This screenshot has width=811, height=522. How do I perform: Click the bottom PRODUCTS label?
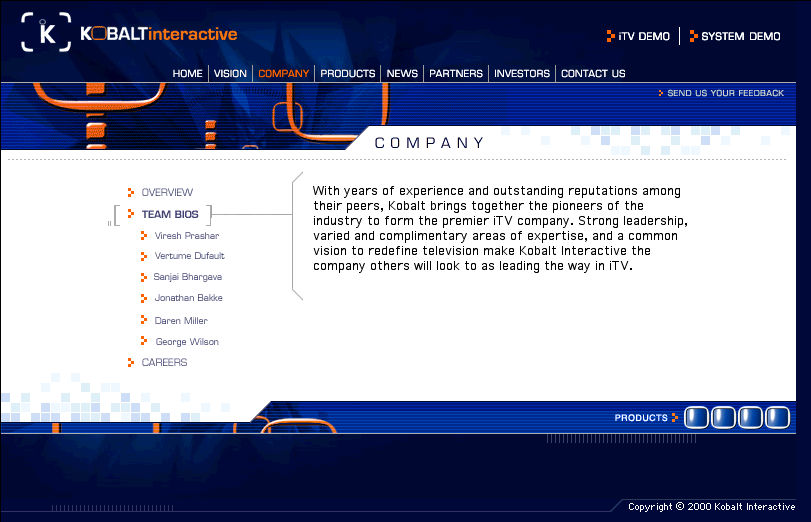641,417
